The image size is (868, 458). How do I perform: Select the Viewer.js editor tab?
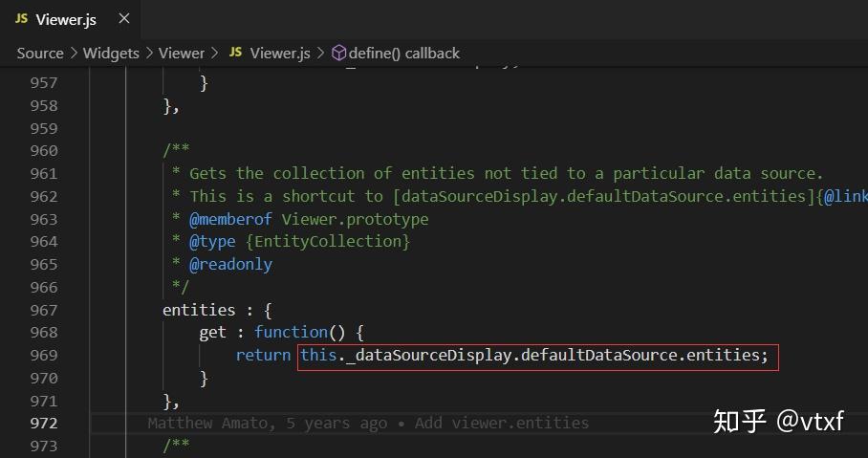(67, 19)
